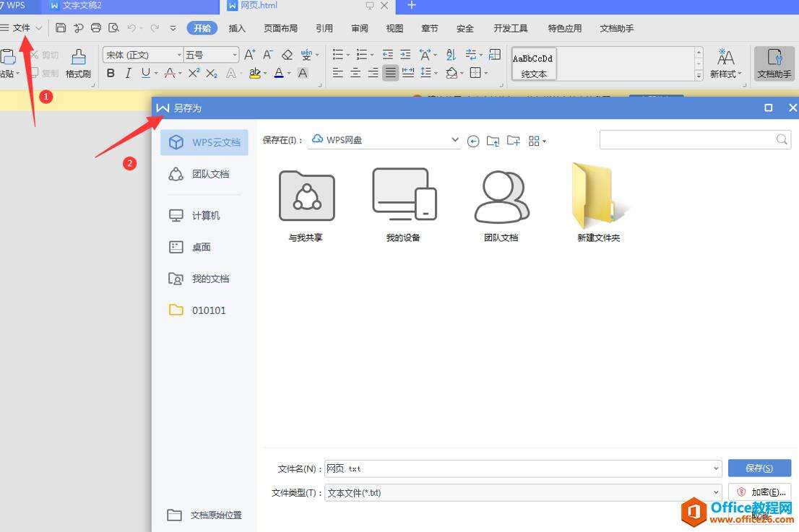Image resolution: width=799 pixels, height=532 pixels.
Task: Click the back arrow in save dialog
Action: 473,141
